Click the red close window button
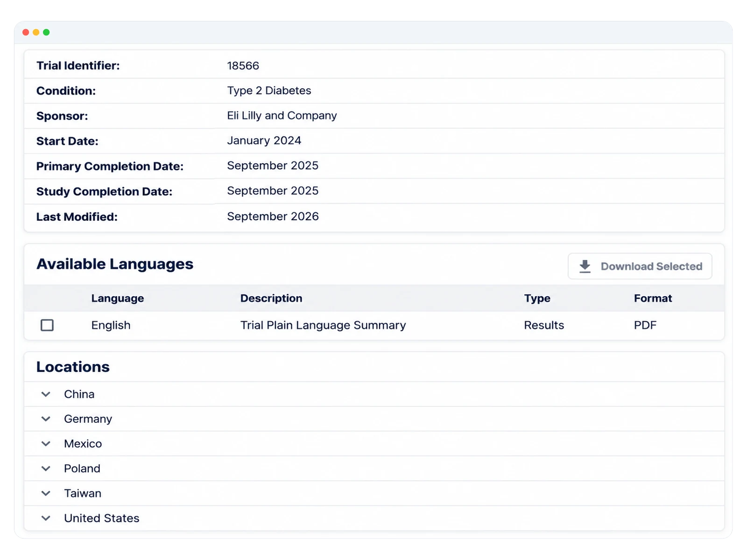This screenshot has width=747, height=560. (x=26, y=32)
